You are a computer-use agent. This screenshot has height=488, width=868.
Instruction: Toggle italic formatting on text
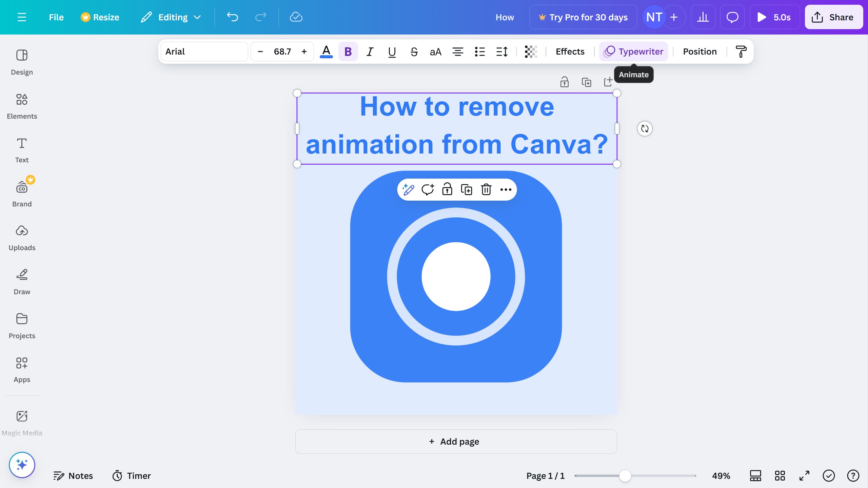370,52
